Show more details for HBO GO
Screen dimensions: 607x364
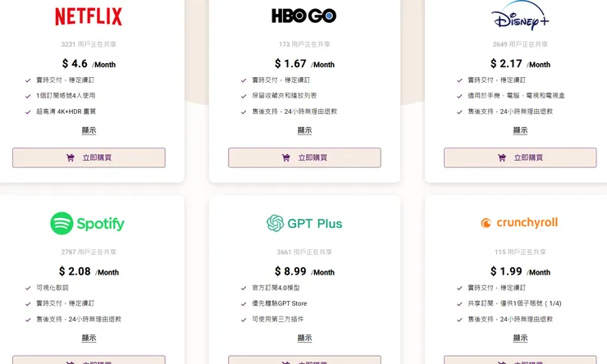pyautogui.click(x=304, y=130)
